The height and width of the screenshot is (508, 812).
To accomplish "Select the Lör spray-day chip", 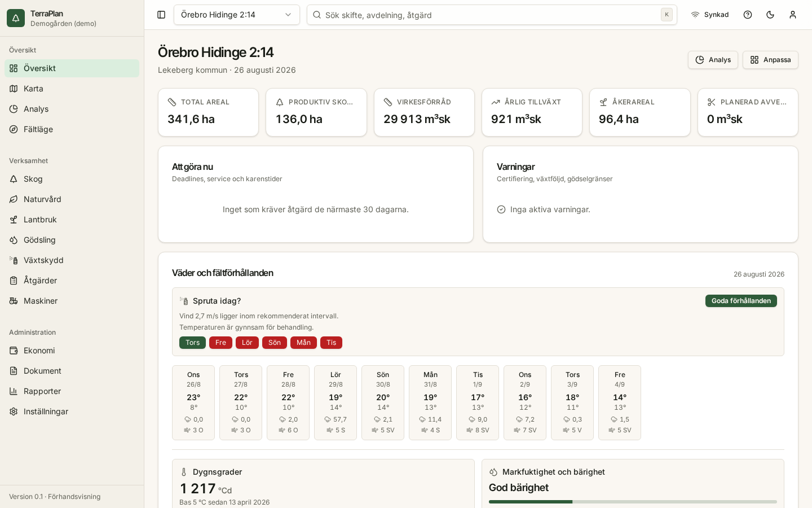I will coord(247,343).
